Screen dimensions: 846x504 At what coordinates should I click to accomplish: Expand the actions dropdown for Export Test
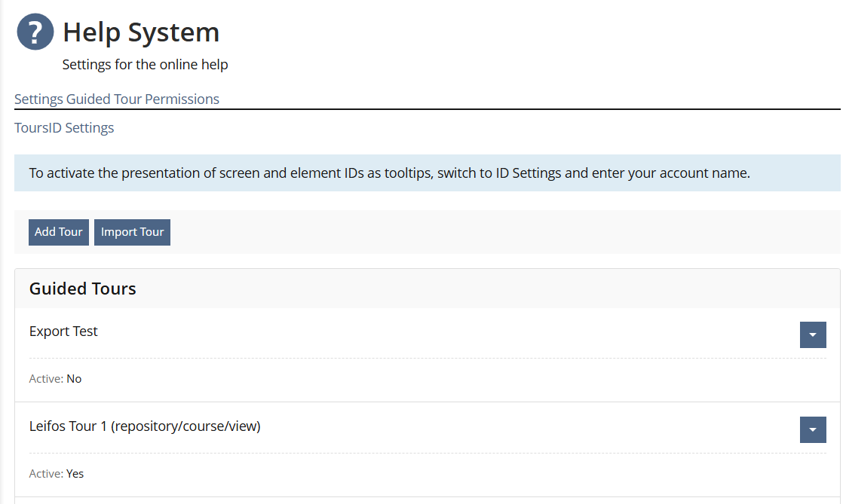point(812,335)
